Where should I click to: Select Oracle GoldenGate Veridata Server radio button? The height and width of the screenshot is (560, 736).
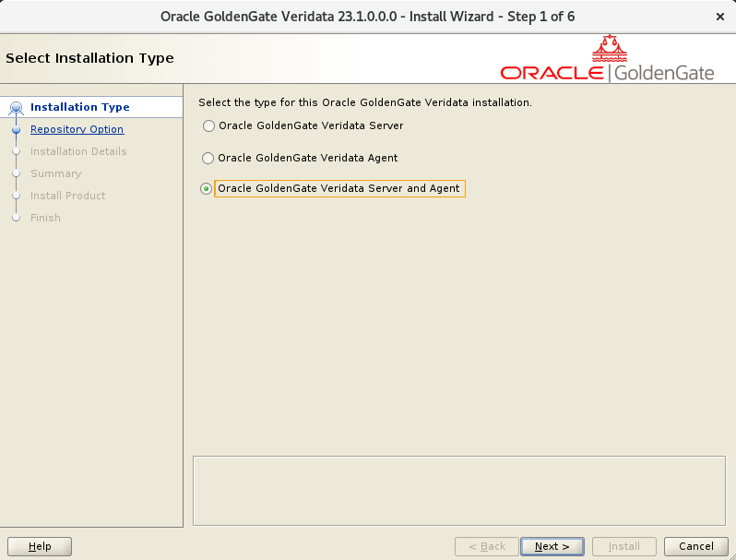[208, 125]
